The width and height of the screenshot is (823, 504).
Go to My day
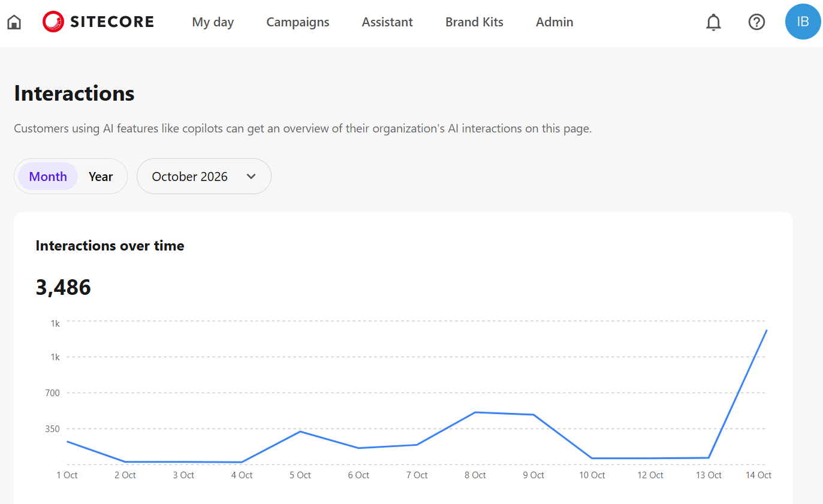tap(213, 22)
